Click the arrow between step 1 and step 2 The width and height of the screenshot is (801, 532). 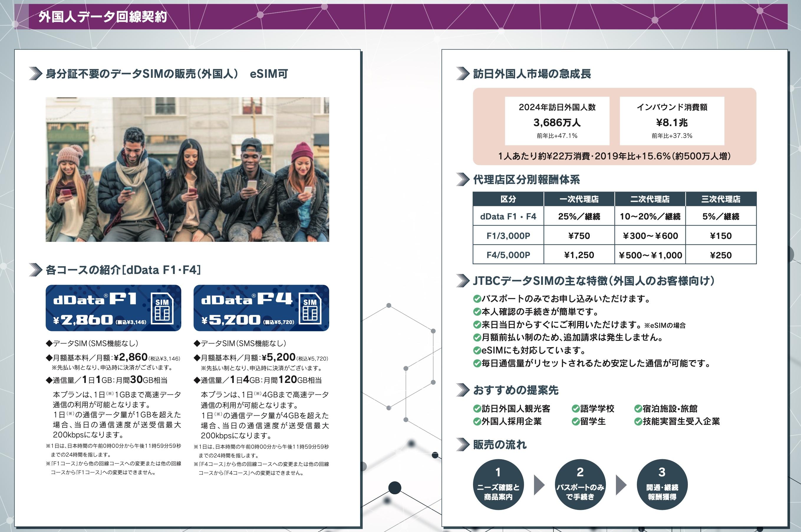tap(539, 485)
